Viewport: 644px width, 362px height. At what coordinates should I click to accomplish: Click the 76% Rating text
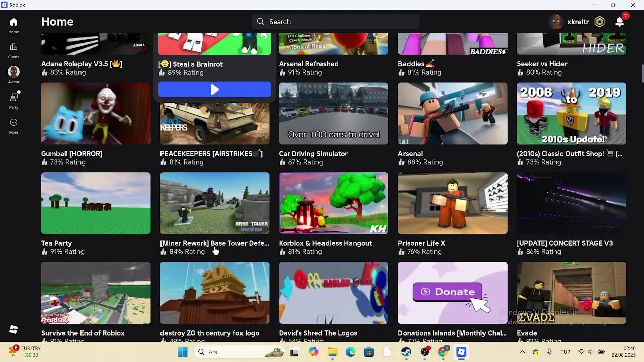(424, 252)
